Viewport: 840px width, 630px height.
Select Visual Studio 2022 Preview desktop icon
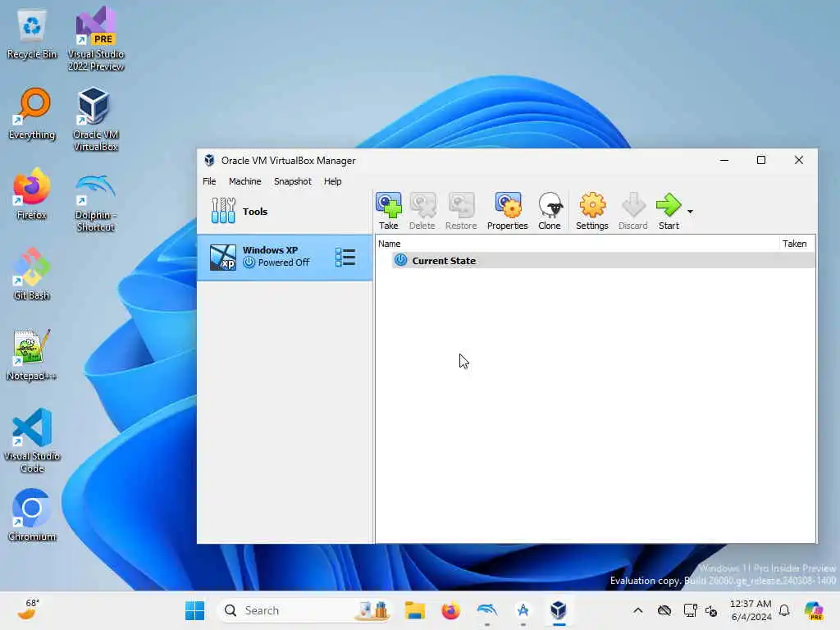[x=96, y=39]
